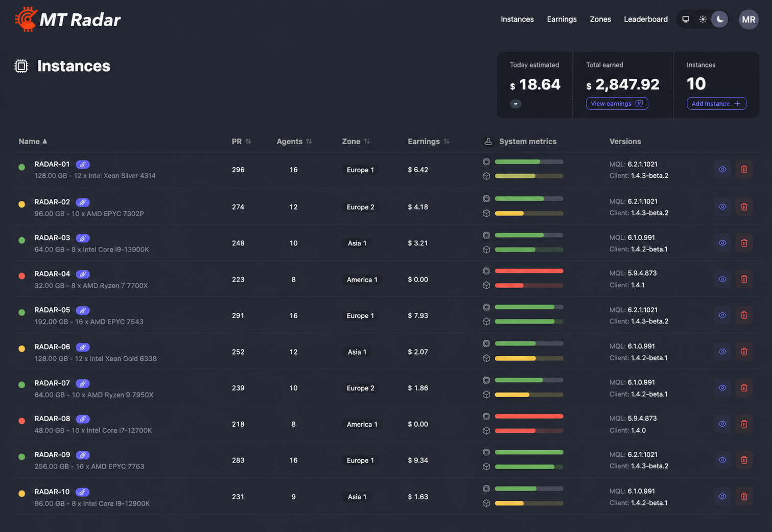Sort instances by Name column
The width and height of the screenshot is (772, 532).
[33, 142]
